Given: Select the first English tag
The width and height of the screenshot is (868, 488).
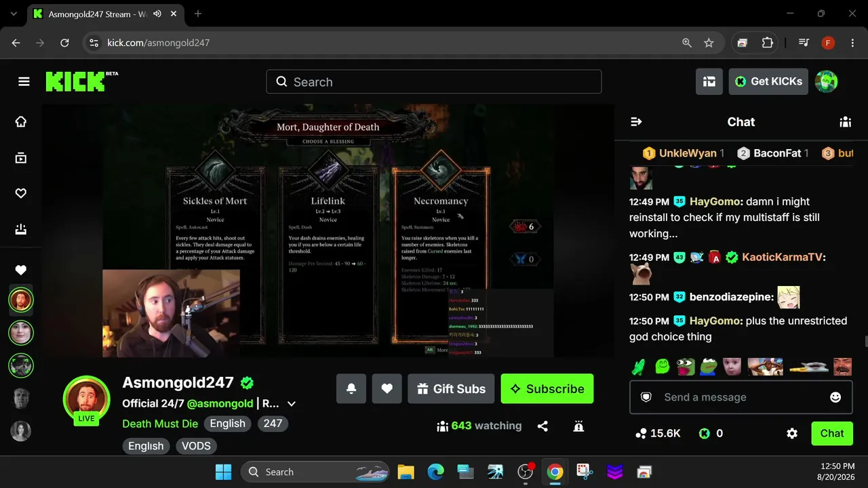Looking at the screenshot, I should pos(227,424).
